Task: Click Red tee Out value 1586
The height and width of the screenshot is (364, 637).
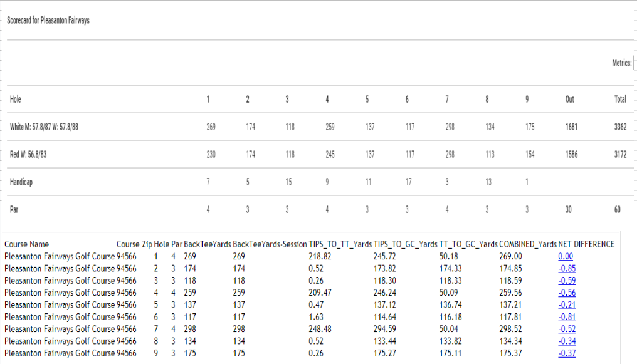Action: click(571, 155)
